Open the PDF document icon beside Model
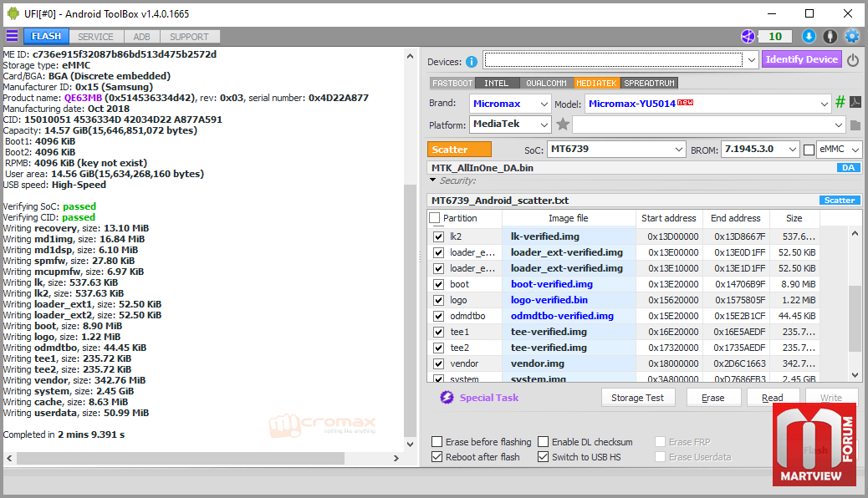 pyautogui.click(x=855, y=102)
